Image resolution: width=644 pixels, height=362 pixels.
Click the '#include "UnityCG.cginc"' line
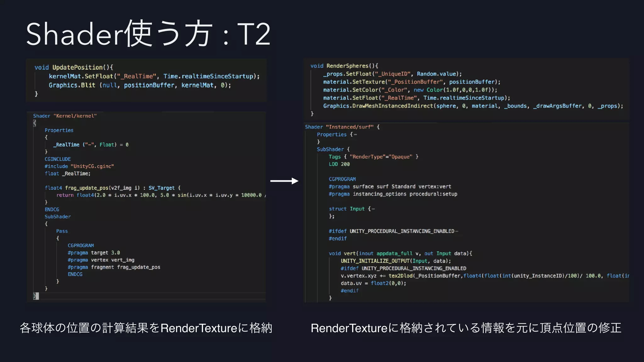click(x=79, y=166)
